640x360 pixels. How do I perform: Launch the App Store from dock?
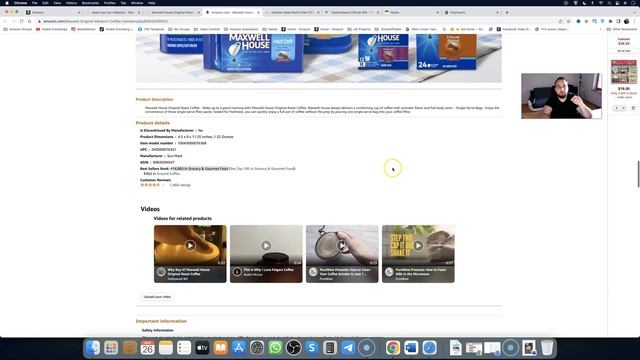click(239, 348)
